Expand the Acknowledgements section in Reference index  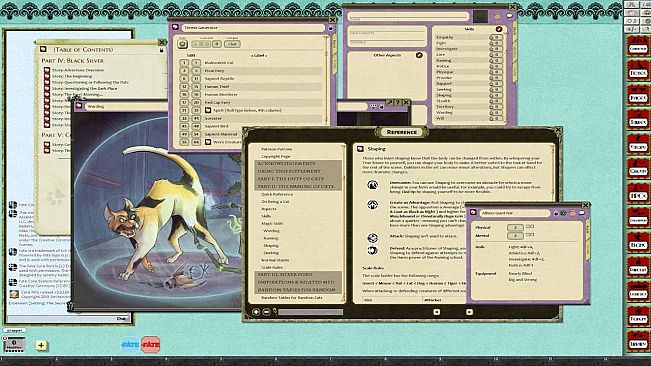[x=298, y=163]
